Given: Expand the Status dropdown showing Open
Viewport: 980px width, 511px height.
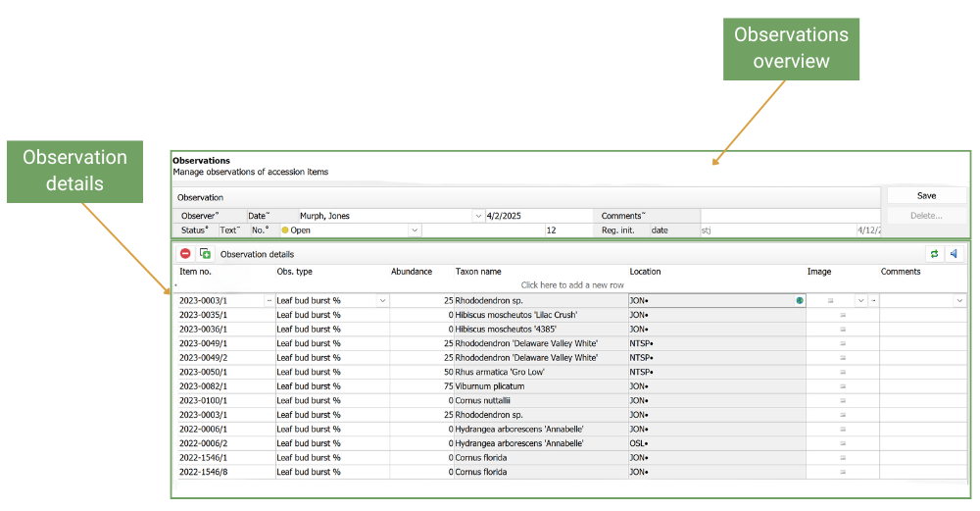Looking at the screenshot, I should (414, 230).
